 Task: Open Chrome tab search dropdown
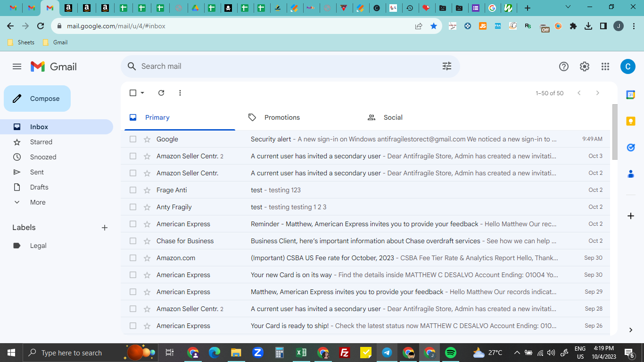(x=568, y=7)
